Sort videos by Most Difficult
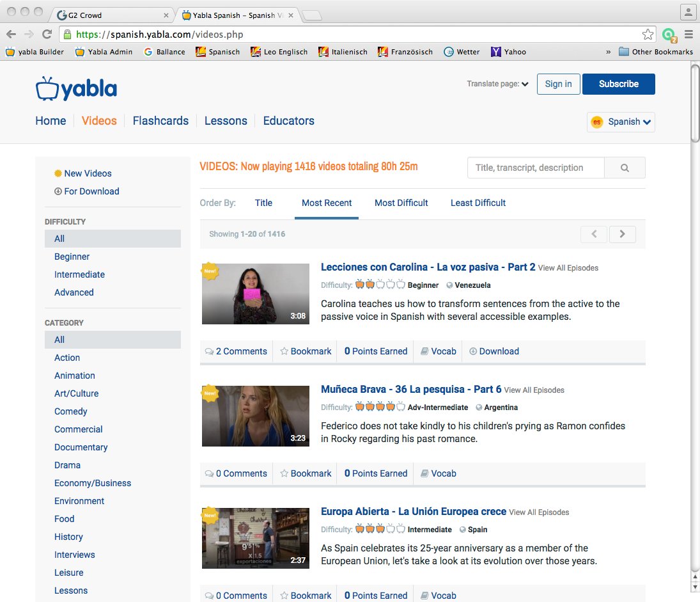The height and width of the screenshot is (602, 700). click(401, 203)
